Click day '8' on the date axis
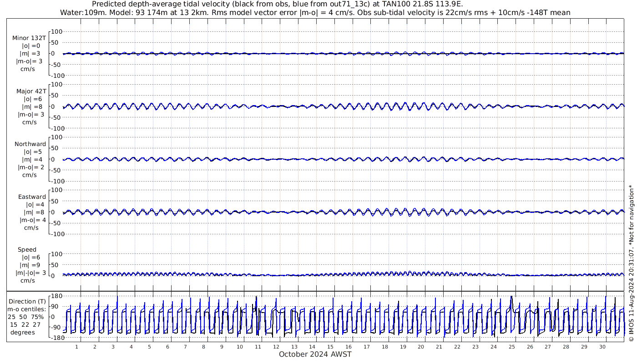 (203, 347)
